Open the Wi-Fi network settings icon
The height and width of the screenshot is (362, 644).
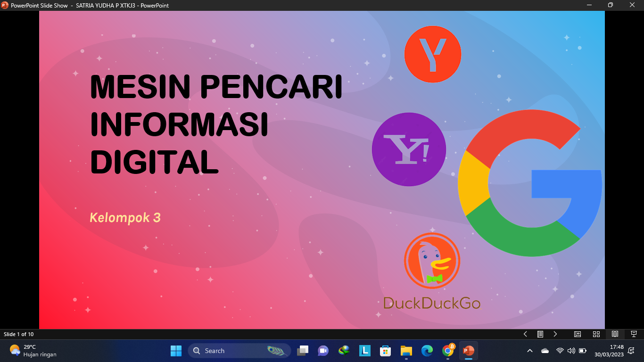(560, 351)
